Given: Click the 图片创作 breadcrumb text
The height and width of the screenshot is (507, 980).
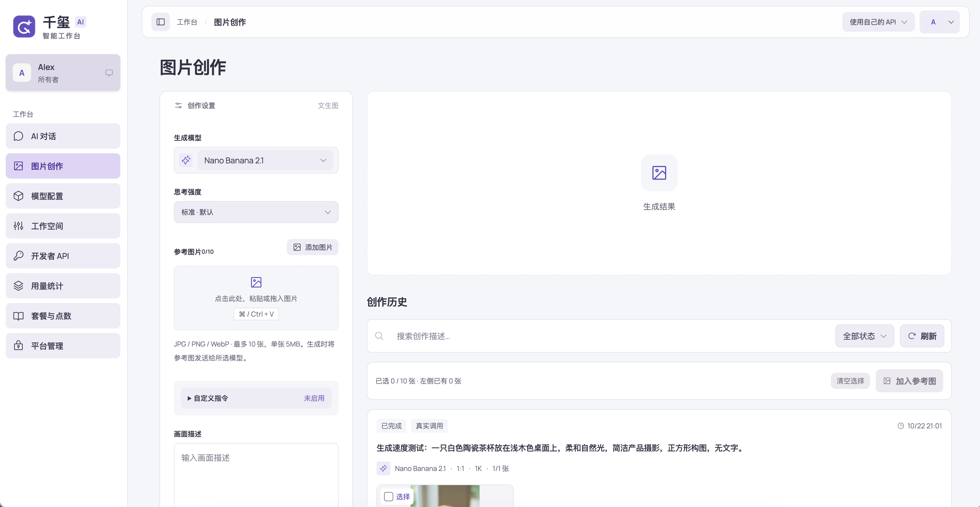Looking at the screenshot, I should pyautogui.click(x=230, y=22).
